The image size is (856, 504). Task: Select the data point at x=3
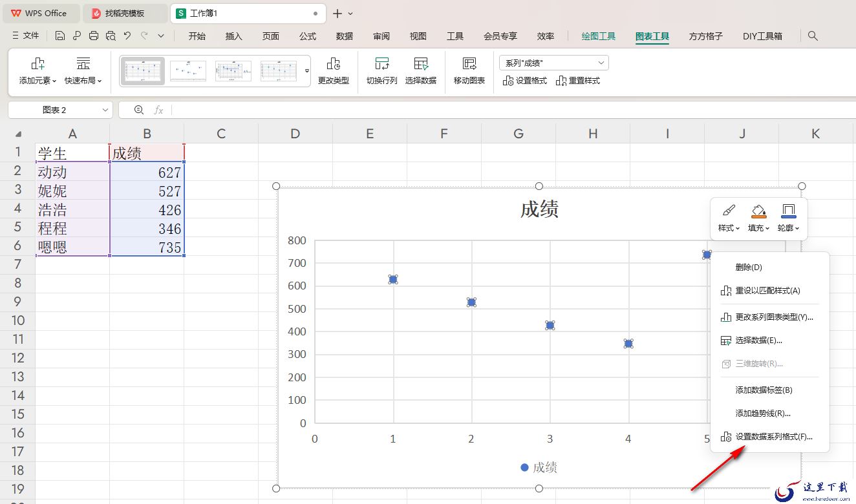(550, 325)
